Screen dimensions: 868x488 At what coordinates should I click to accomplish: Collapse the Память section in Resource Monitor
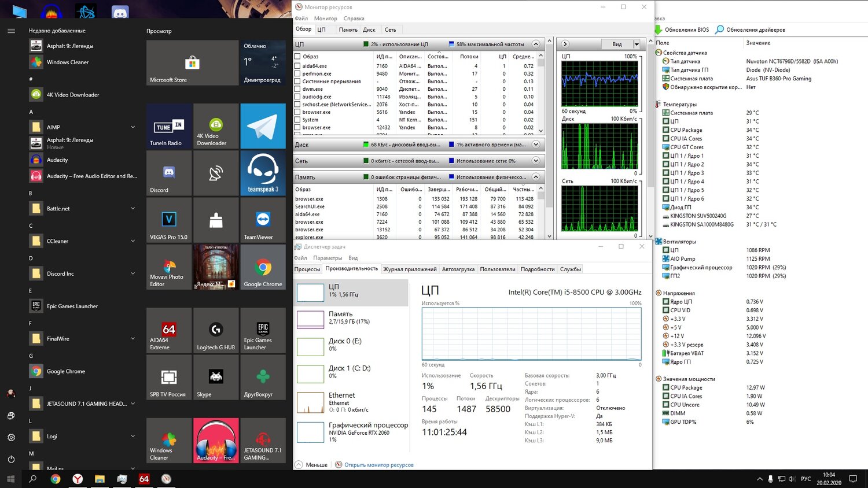536,177
